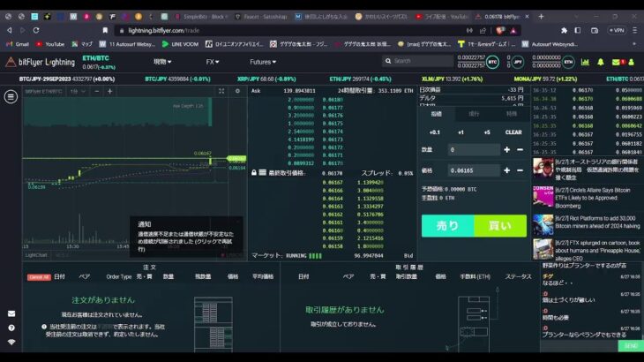Click the 買い buy button
This screenshot has width=644, height=362.
(x=500, y=225)
